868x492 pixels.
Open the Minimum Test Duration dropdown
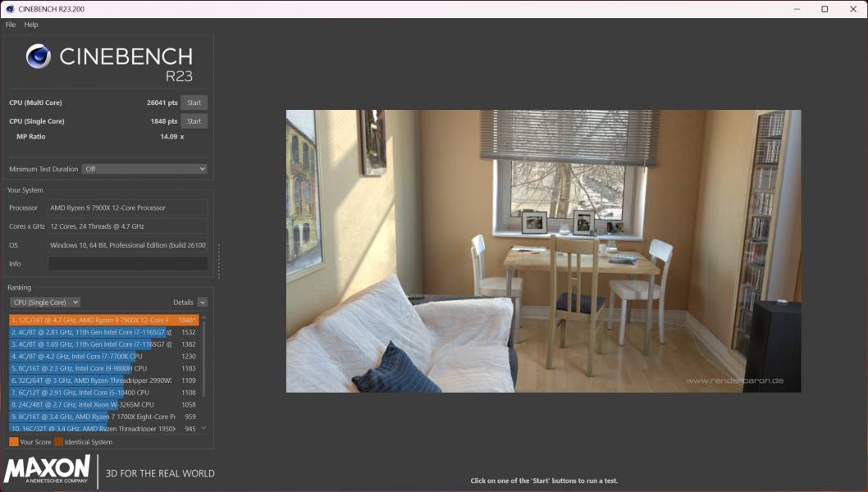pos(144,169)
